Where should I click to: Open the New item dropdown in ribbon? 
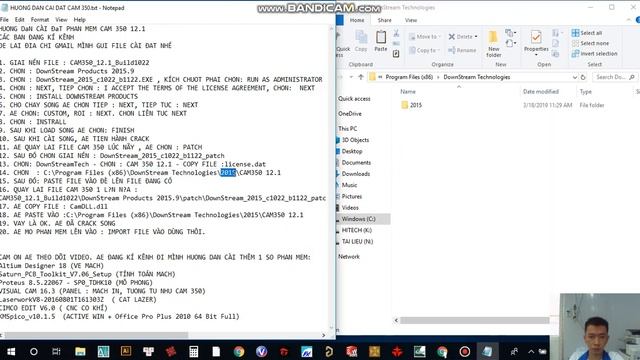511,33
